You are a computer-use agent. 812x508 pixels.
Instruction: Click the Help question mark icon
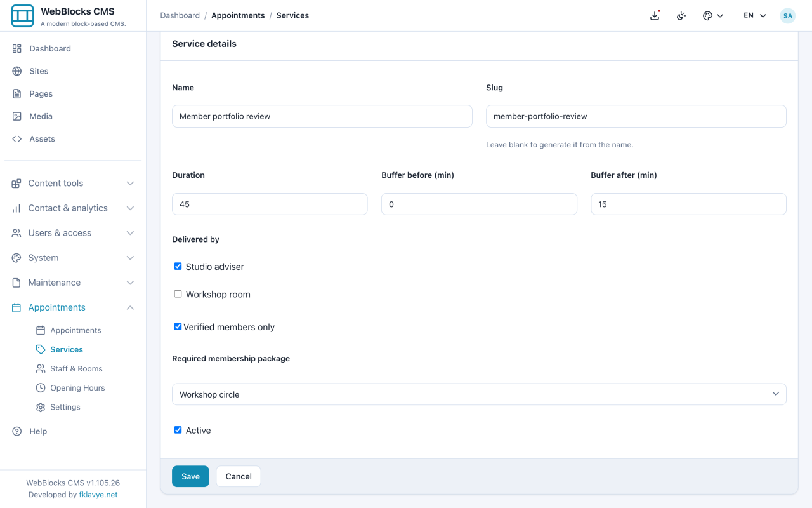click(x=17, y=431)
